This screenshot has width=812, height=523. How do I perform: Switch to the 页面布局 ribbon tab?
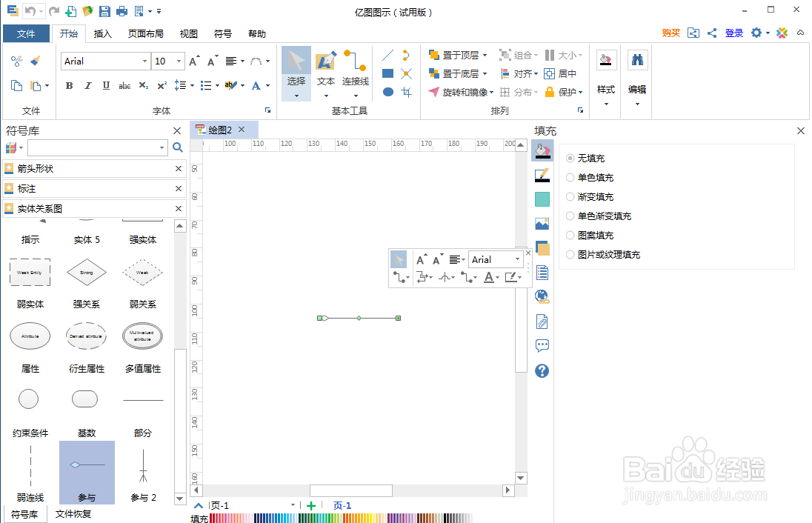pos(145,33)
